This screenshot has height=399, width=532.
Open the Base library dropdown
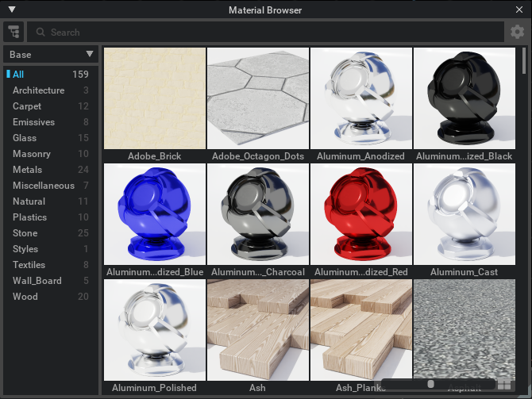[52, 55]
